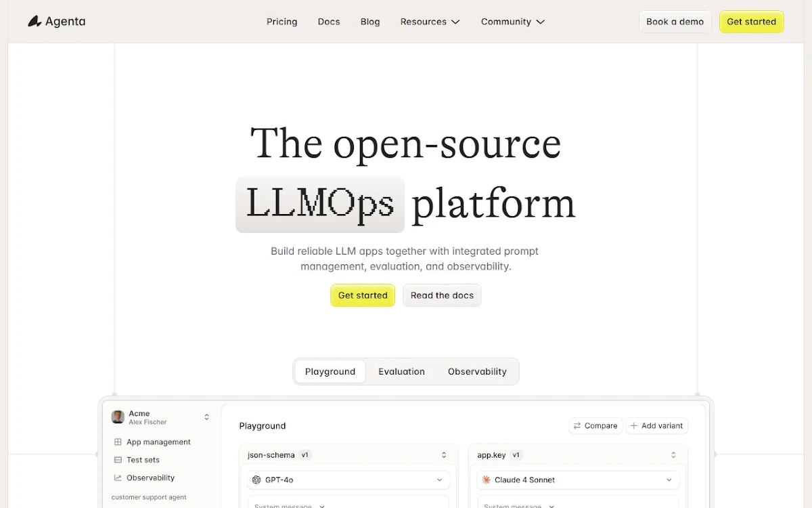Viewport: 812px width, 508px height.
Task: Switch to the Observability tab
Action: [477, 371]
